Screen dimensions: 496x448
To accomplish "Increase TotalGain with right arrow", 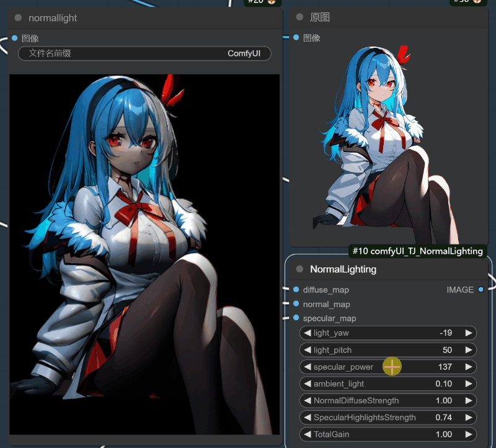I will [469, 434].
